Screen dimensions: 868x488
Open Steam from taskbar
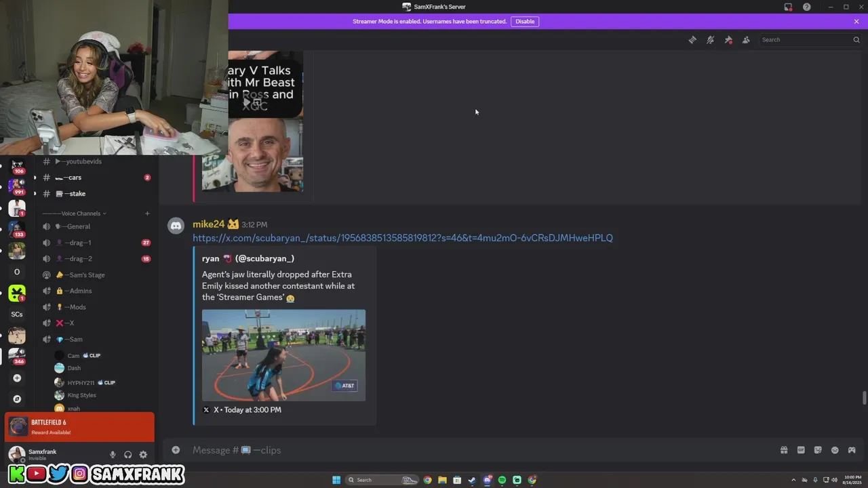472,480
